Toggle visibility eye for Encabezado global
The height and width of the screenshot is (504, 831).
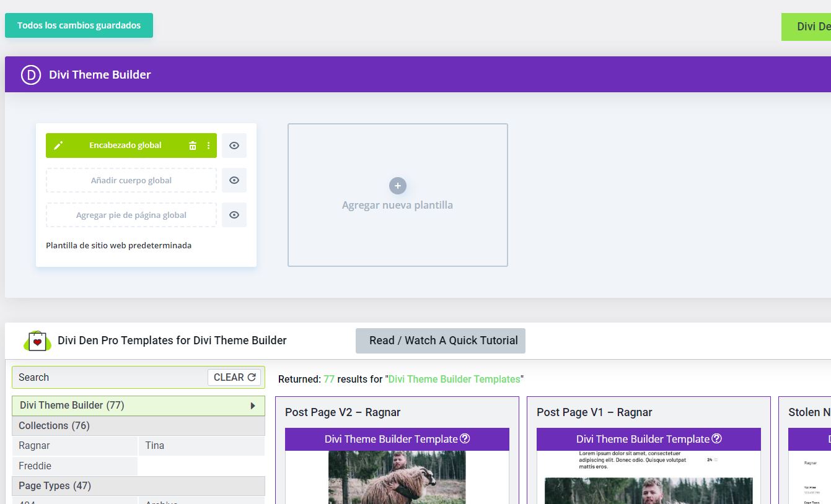pos(234,146)
